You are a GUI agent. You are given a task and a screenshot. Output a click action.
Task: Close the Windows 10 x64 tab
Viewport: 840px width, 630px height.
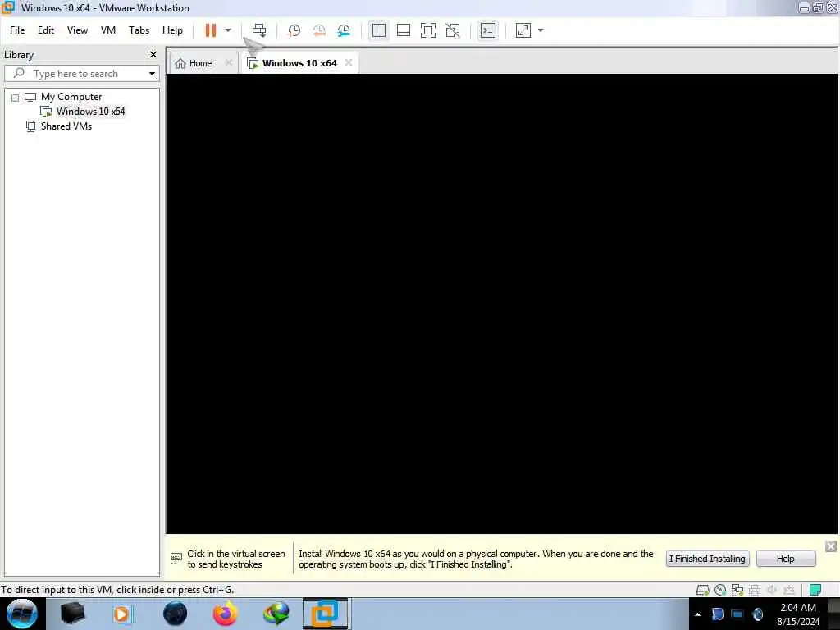(x=349, y=62)
